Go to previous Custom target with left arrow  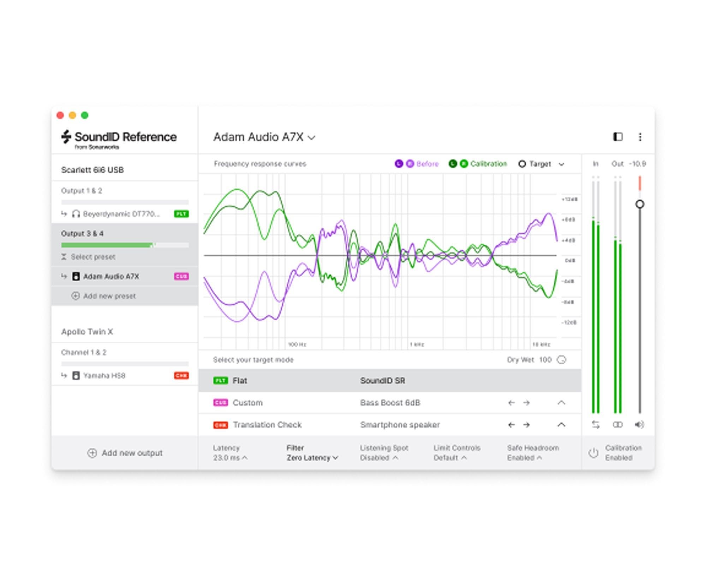coord(511,403)
